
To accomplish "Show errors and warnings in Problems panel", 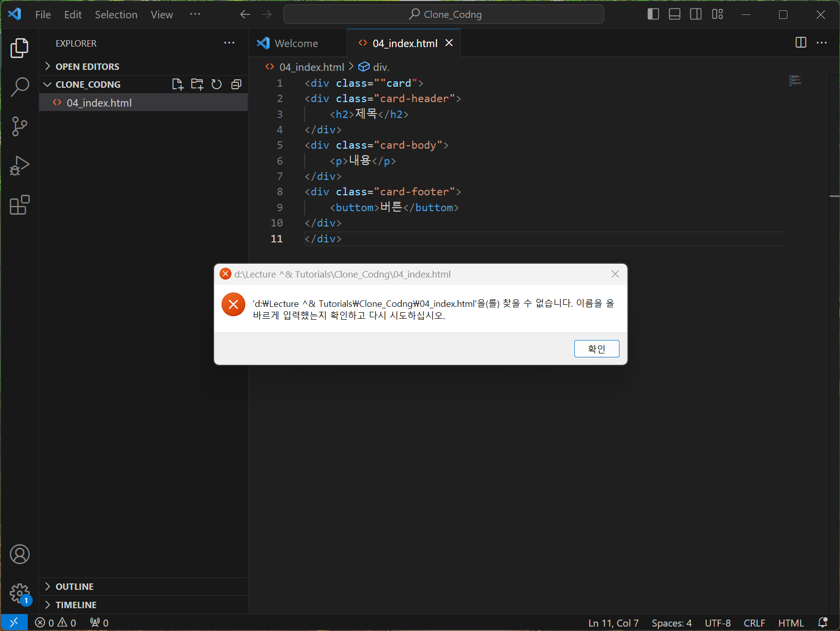I will [56, 623].
